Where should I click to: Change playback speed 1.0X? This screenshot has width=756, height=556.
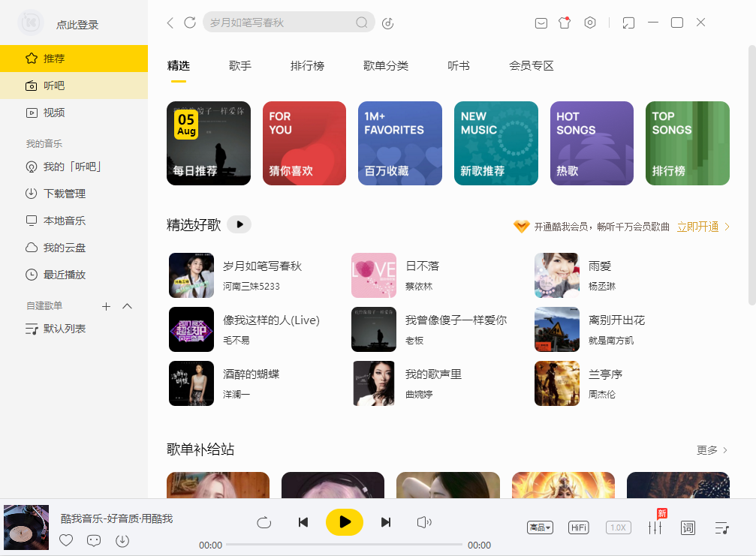click(618, 527)
